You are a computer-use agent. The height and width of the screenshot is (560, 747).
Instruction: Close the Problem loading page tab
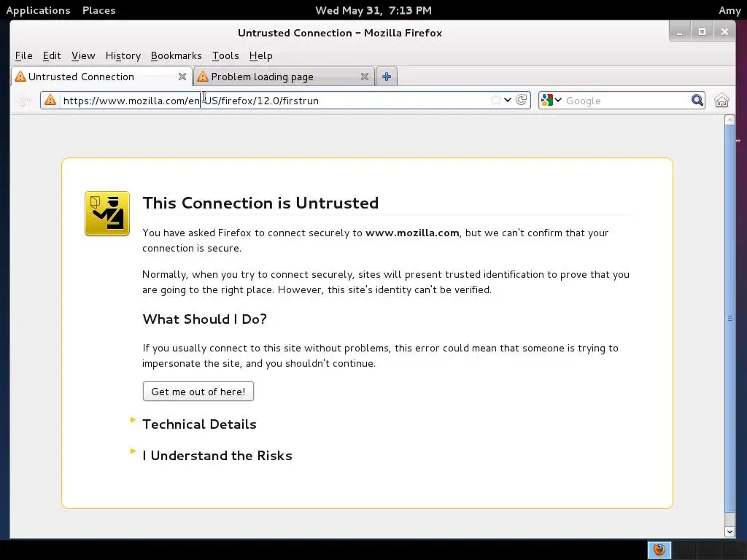coord(365,77)
